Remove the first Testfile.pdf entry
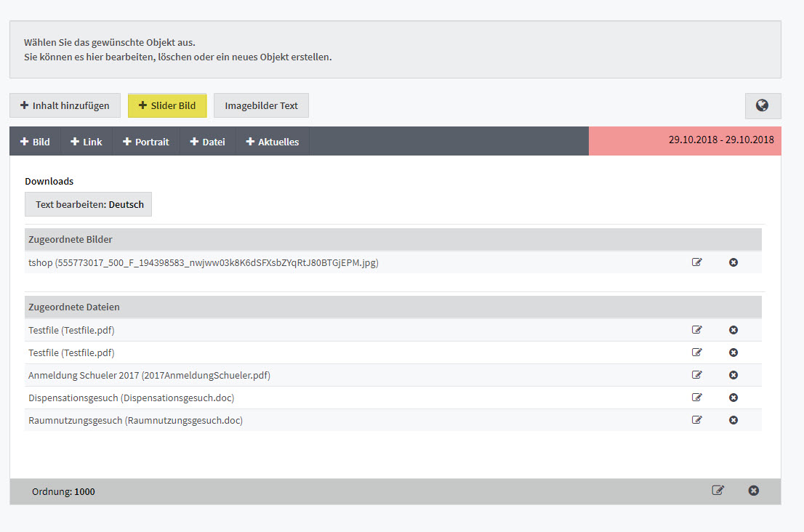Image resolution: width=804 pixels, height=532 pixels. 733,330
